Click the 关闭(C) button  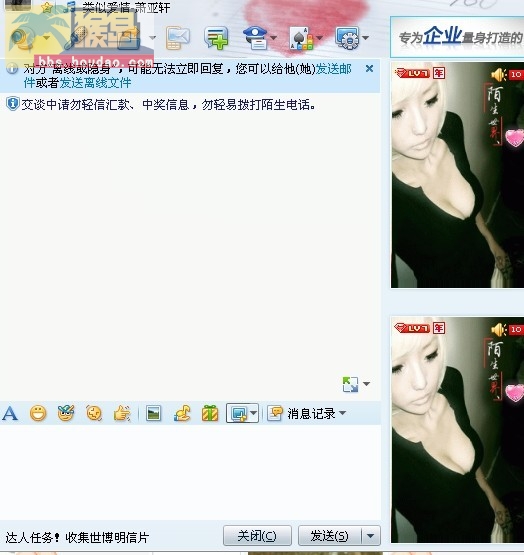click(257, 536)
